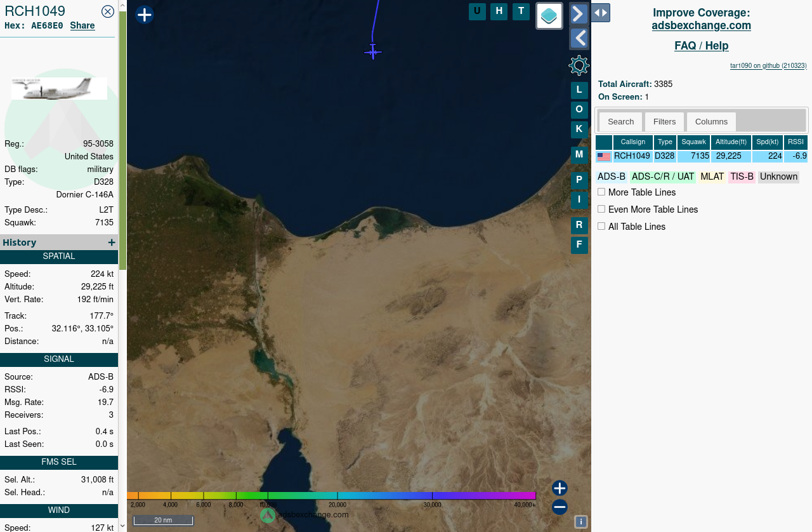Toggle the O map option button
The height and width of the screenshot is (532, 812).
(x=579, y=110)
